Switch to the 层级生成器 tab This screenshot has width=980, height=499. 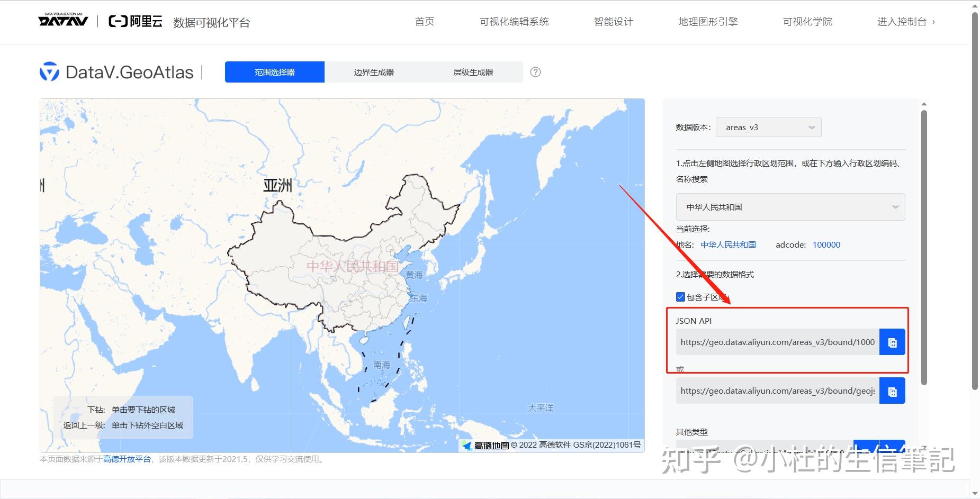(474, 71)
